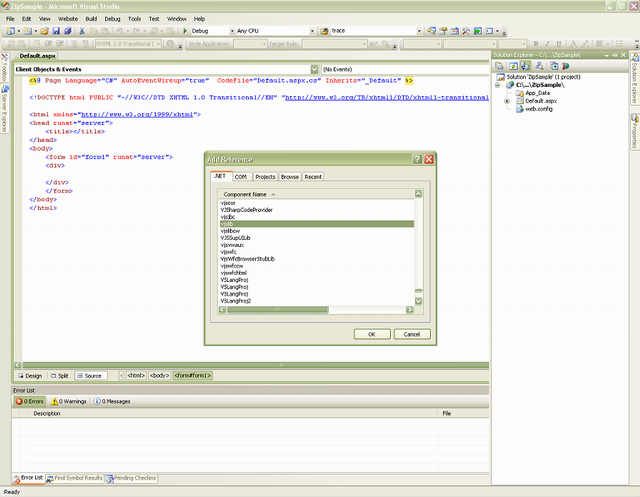The height and width of the screenshot is (497, 640).
Task: Expand the Default.aspx node
Action: [x=507, y=101]
